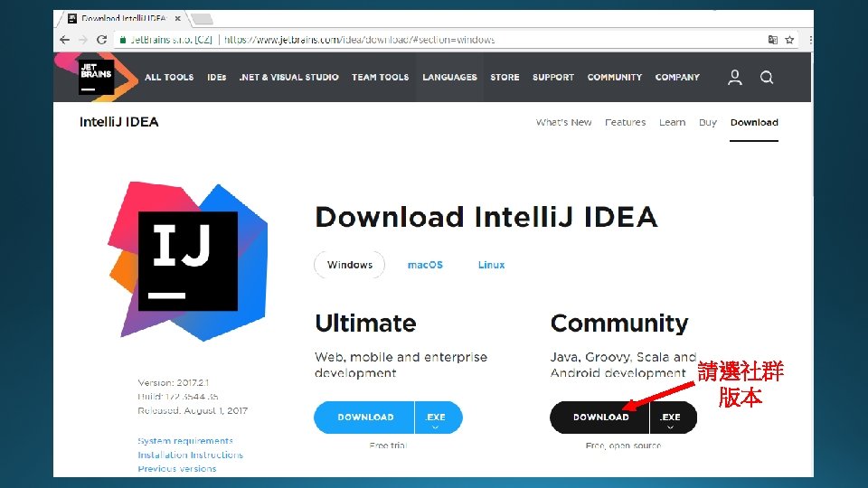The width and height of the screenshot is (868, 488).
Task: Go to the STORE menu item
Action: [505, 78]
